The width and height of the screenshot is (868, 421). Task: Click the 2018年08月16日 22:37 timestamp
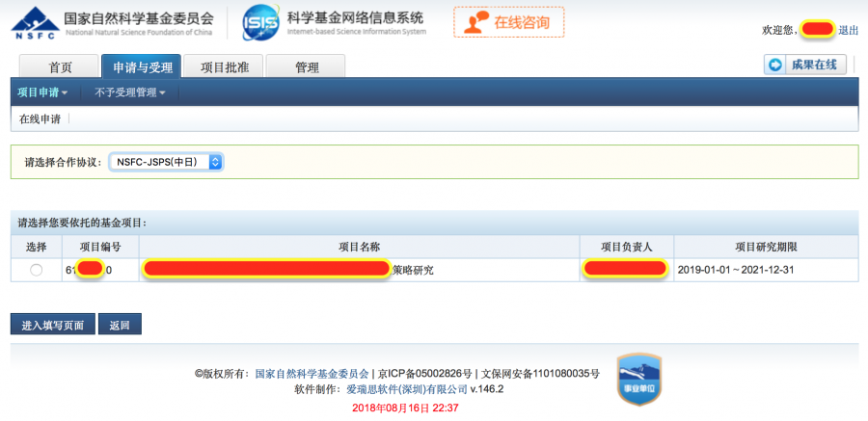click(405, 408)
